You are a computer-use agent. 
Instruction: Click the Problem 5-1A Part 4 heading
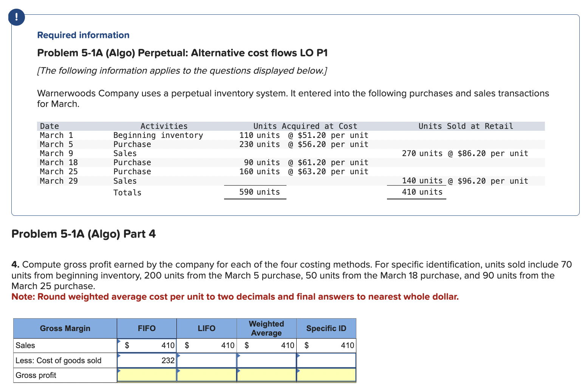pos(84,234)
